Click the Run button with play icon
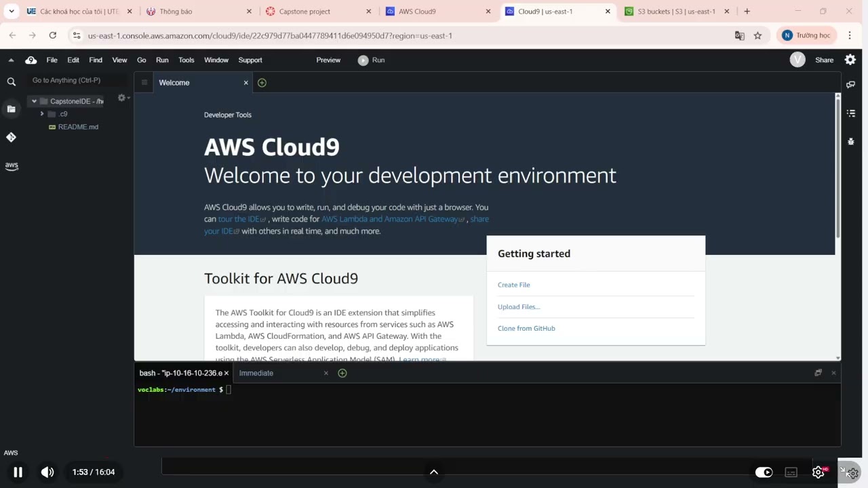 [x=372, y=60]
